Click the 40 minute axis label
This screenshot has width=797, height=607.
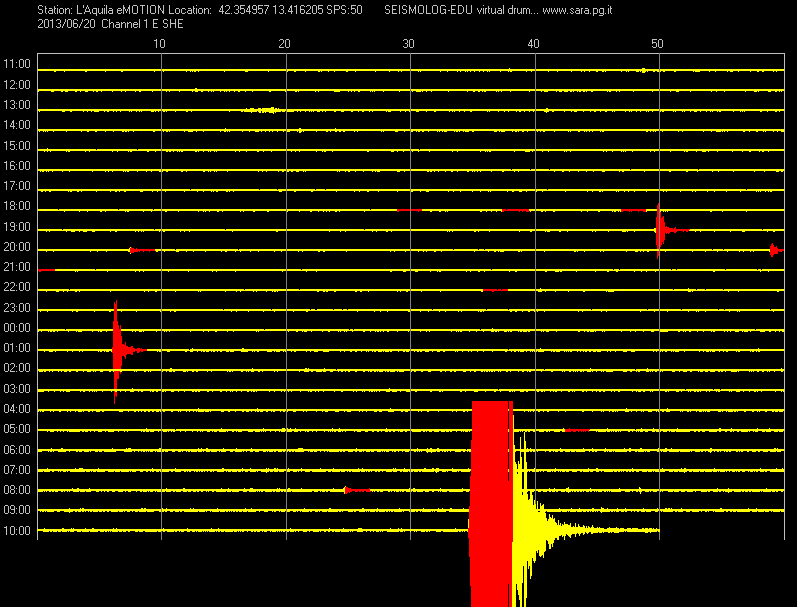tap(533, 44)
